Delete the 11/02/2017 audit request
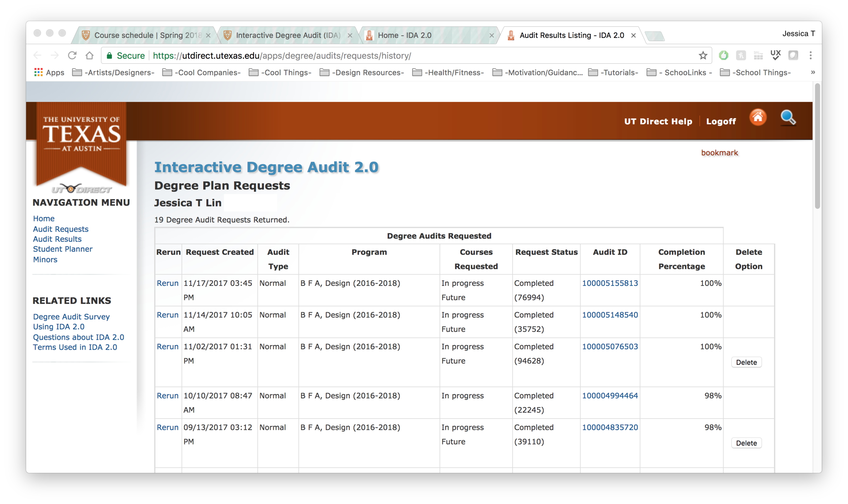Image resolution: width=848 pixels, height=504 pixels. [746, 362]
